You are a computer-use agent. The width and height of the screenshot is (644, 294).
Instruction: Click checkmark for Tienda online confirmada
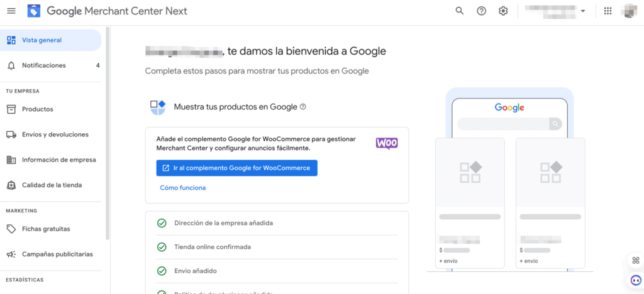point(162,247)
